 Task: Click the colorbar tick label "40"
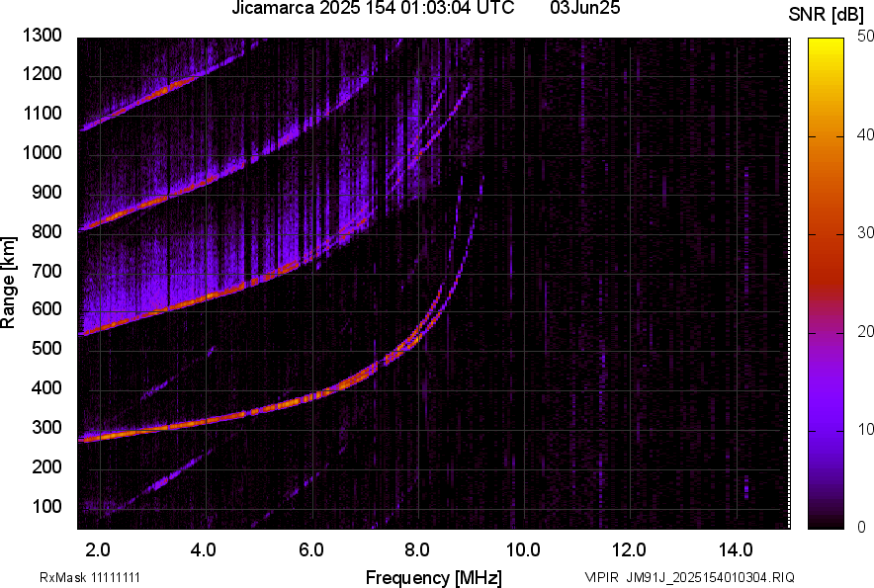(866, 134)
